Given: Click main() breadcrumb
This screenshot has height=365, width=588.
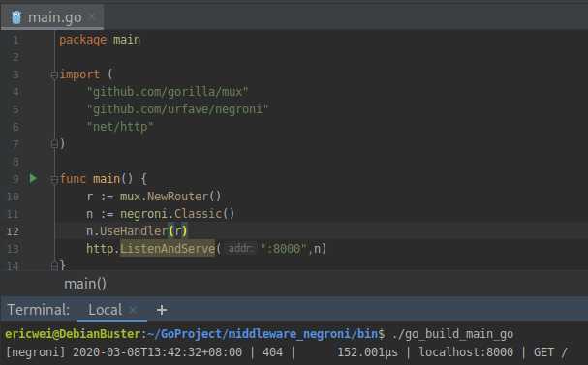Looking at the screenshot, I should (85, 284).
